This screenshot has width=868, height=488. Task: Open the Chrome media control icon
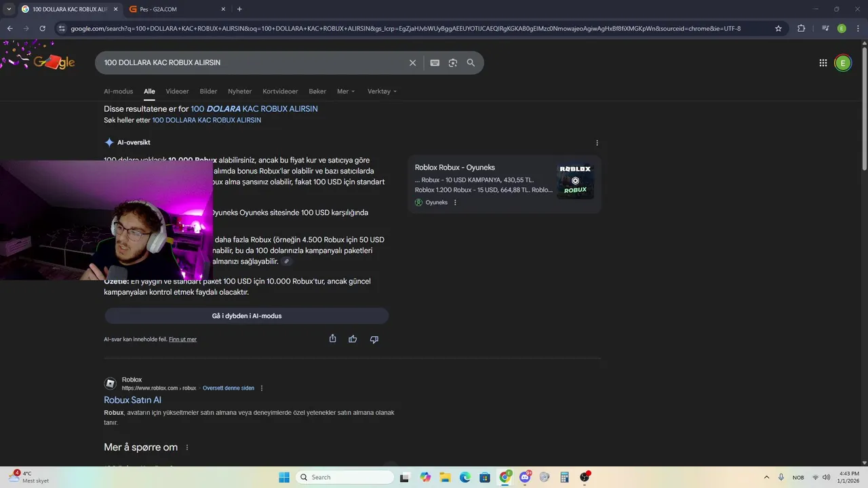[x=825, y=28]
